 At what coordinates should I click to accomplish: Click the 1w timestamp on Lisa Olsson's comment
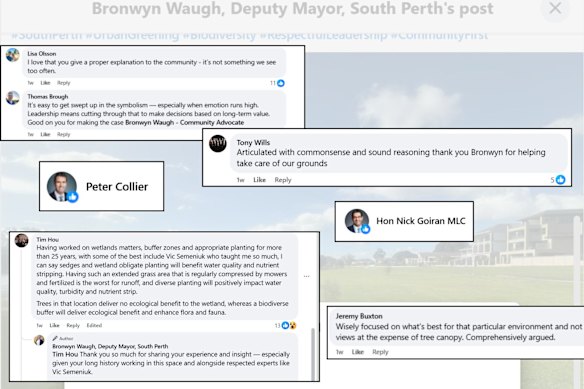click(31, 83)
